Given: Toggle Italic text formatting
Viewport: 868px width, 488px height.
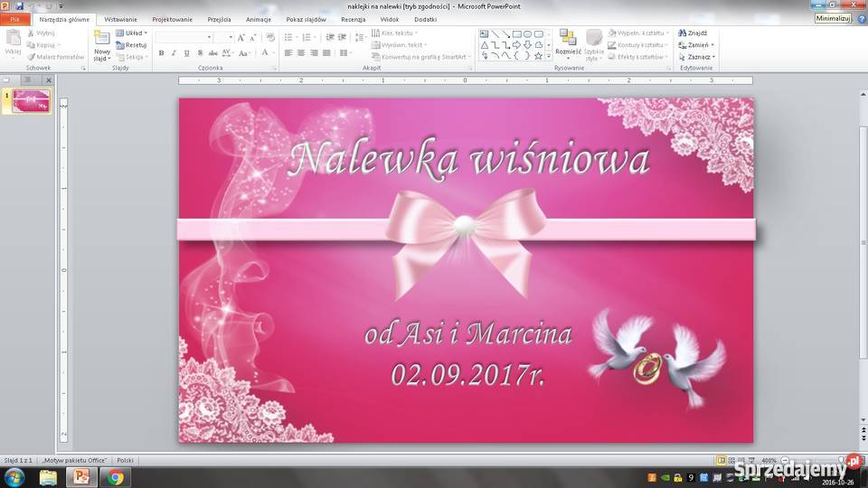Looking at the screenshot, I should click(174, 53).
